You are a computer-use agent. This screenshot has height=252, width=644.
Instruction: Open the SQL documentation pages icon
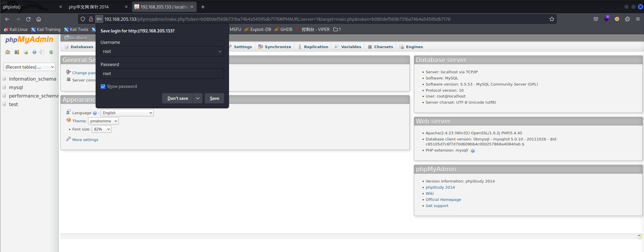[42, 52]
